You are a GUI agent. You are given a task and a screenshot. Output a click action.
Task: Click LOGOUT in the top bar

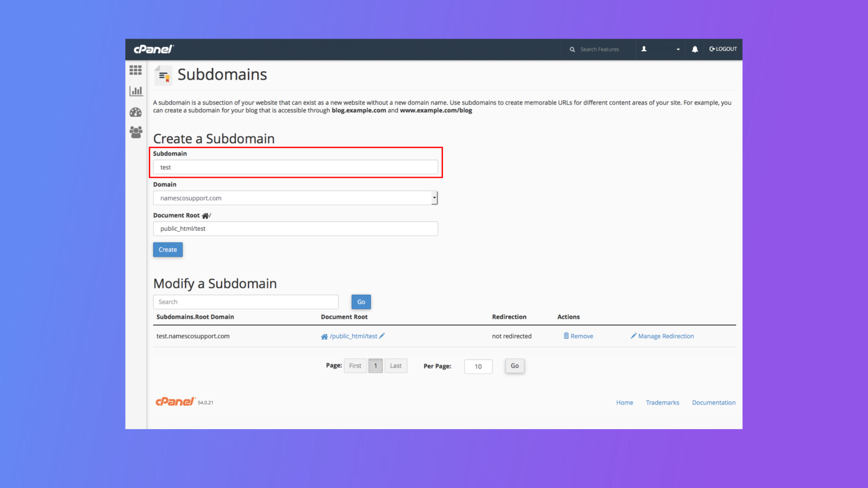pyautogui.click(x=723, y=49)
